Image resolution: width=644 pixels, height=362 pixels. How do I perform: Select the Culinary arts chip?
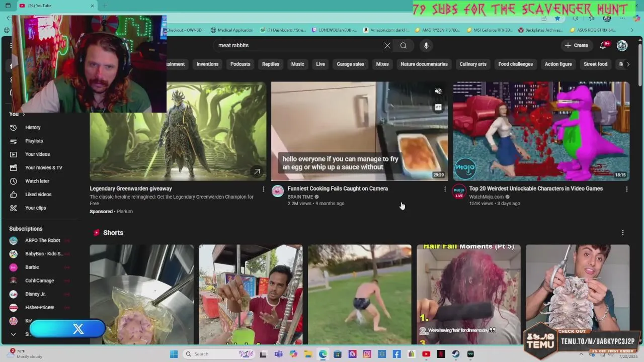click(x=473, y=64)
